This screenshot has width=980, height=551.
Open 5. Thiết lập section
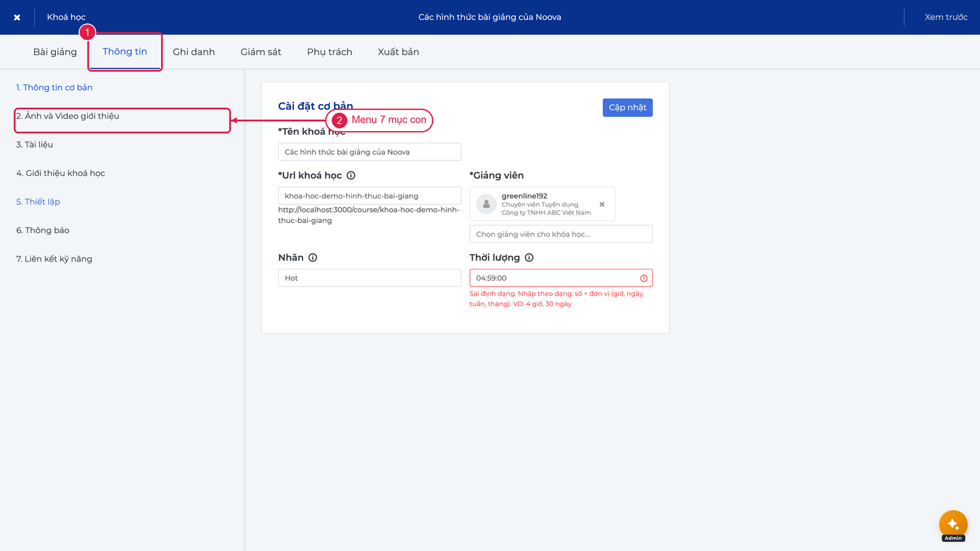tap(38, 202)
